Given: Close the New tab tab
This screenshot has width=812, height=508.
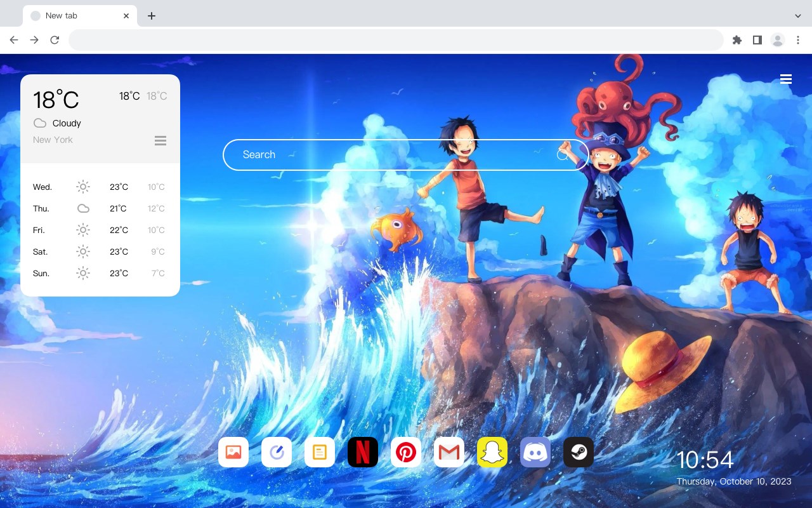Looking at the screenshot, I should click(127, 16).
